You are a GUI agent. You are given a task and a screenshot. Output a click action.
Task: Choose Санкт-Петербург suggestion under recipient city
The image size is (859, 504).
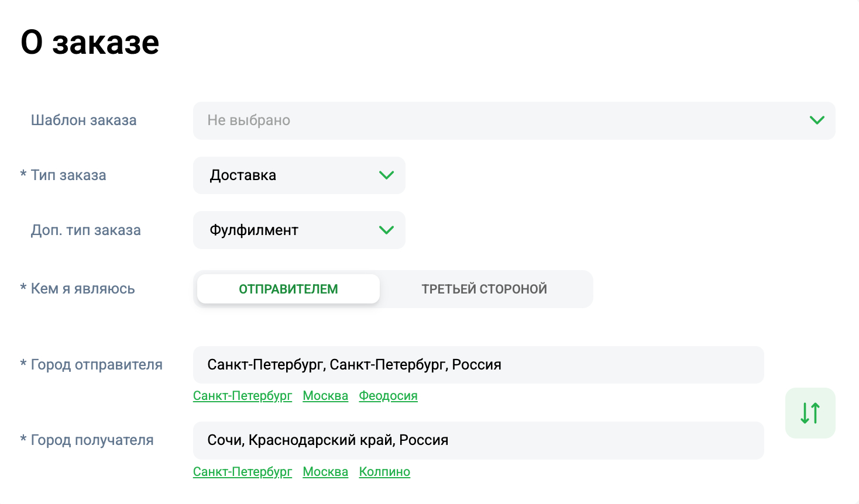(x=242, y=472)
